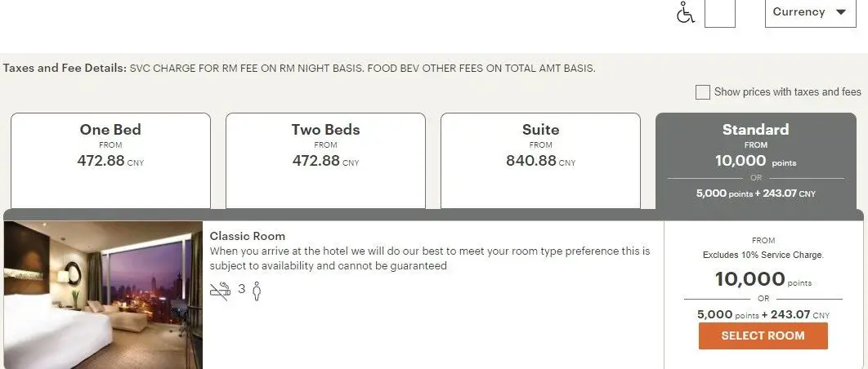Click the 840.88 CNY Suite price
Screen dimensions: 868x369
click(540, 161)
